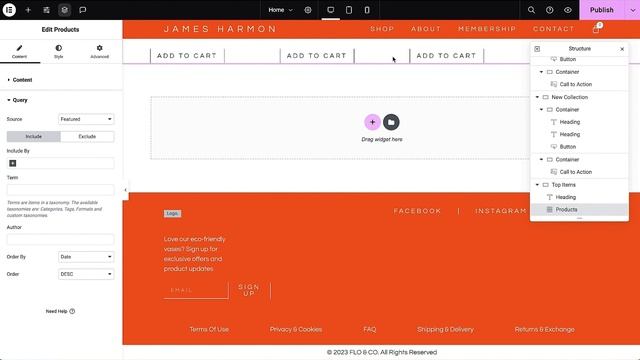640x360 pixels.
Task: Click the Include By plus button
Action: (13, 163)
